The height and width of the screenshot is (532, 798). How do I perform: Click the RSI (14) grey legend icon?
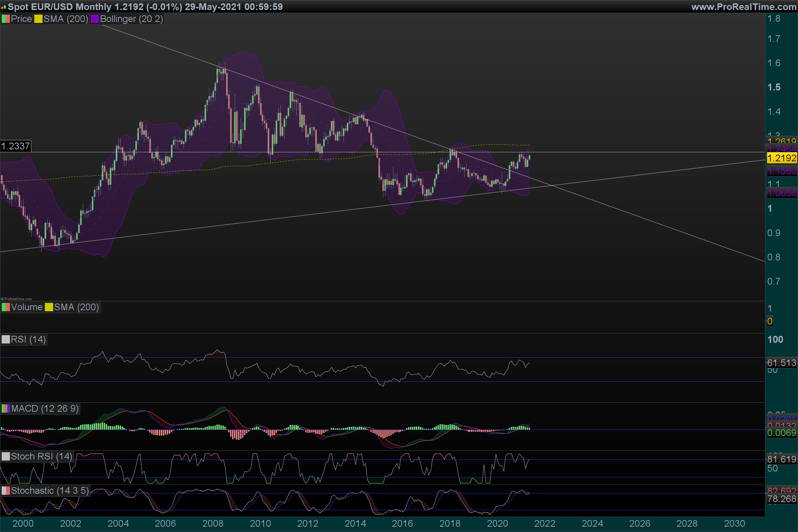(x=6, y=339)
